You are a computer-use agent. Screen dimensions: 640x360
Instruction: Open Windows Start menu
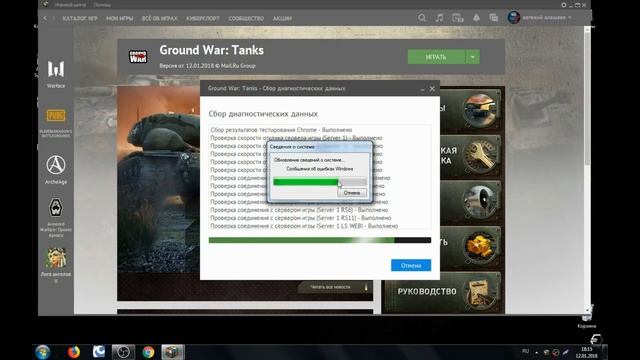[43, 352]
